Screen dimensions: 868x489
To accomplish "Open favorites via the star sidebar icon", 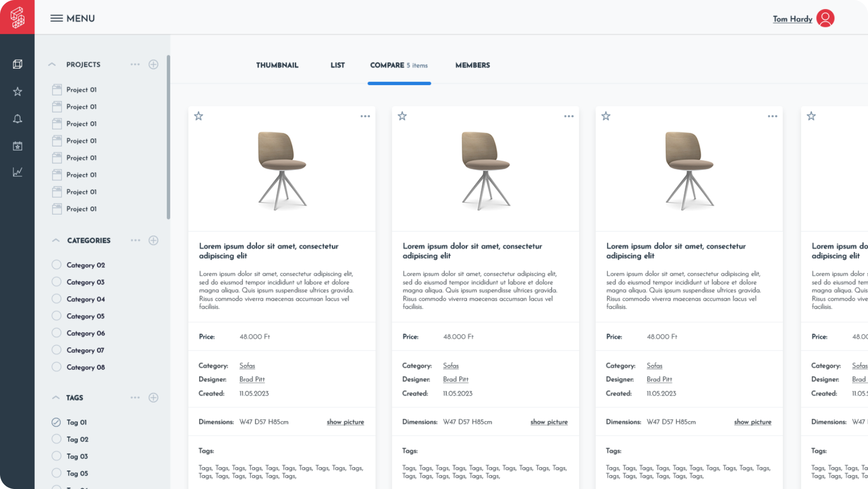I will pos(17,91).
